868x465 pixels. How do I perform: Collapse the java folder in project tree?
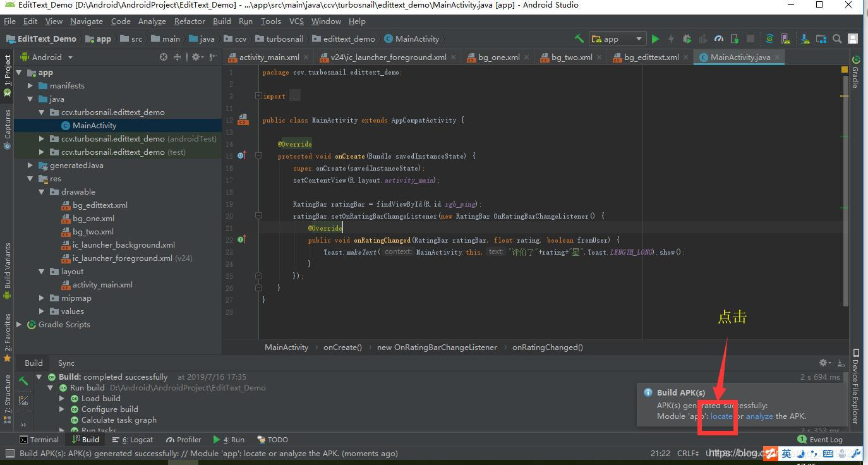coord(30,99)
